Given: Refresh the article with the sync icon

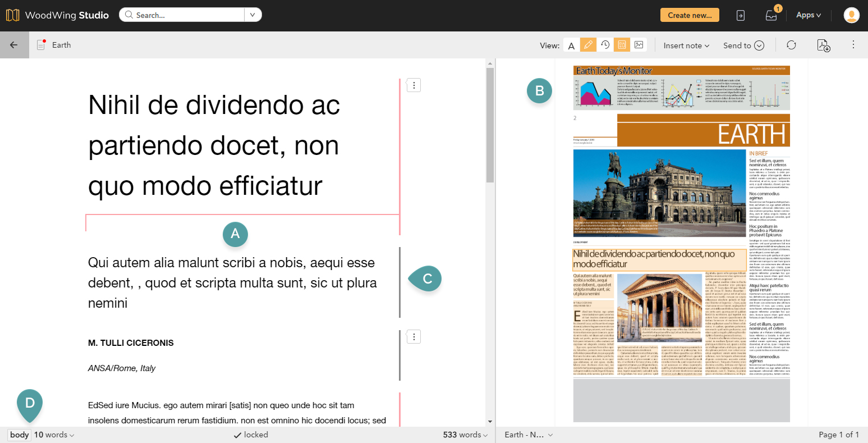Looking at the screenshot, I should (792, 45).
